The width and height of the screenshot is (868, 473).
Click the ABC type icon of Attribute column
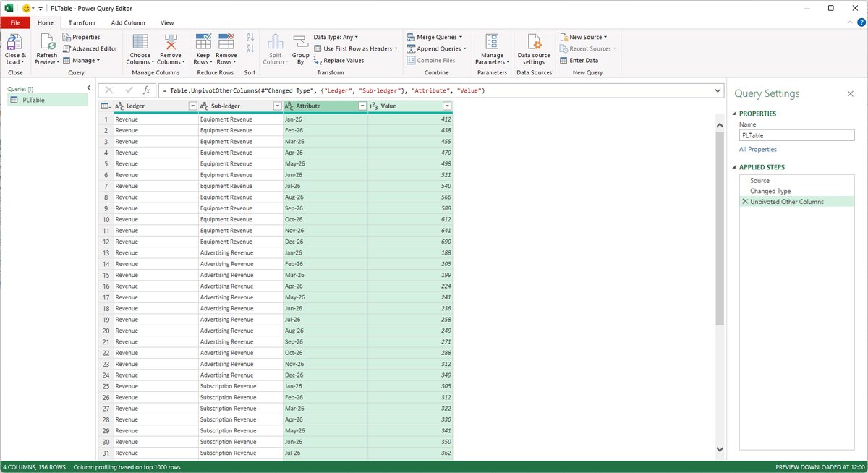tap(289, 106)
